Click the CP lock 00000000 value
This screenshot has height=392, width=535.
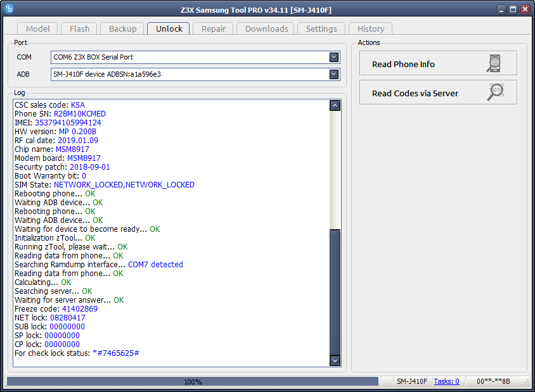coord(62,345)
